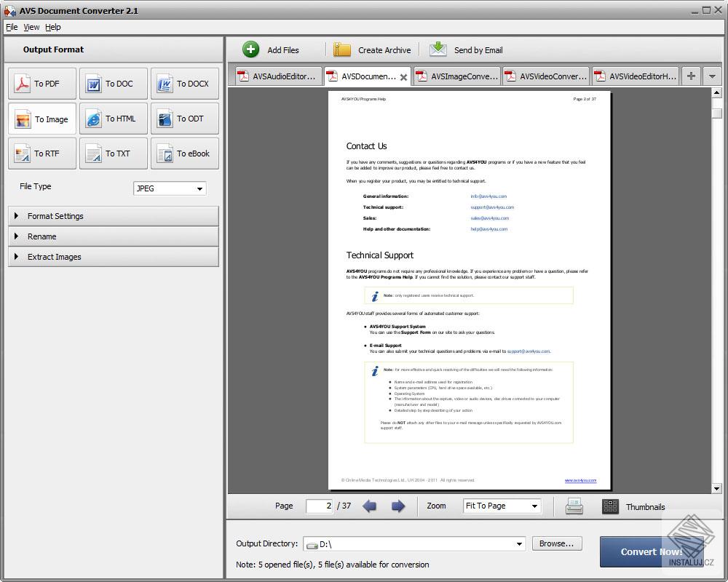Open Create Archive using the folder icon
The width and height of the screenshot is (728, 582).
pos(341,49)
